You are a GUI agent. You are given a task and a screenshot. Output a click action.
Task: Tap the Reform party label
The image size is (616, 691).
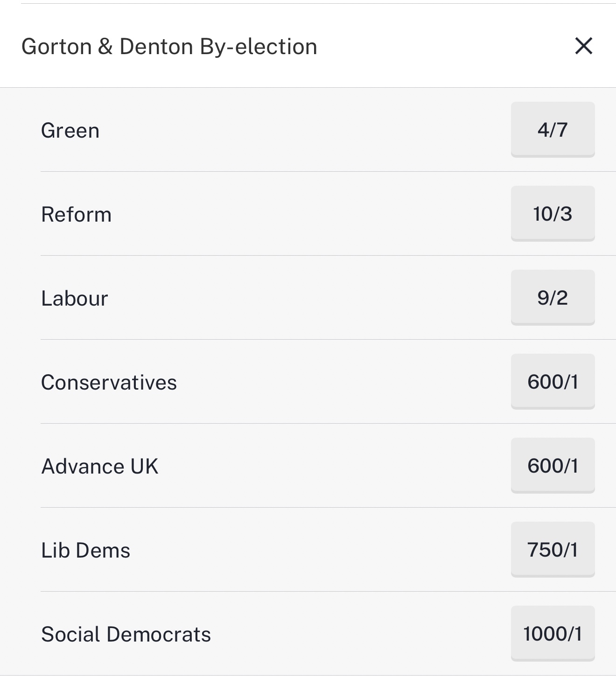click(x=77, y=215)
